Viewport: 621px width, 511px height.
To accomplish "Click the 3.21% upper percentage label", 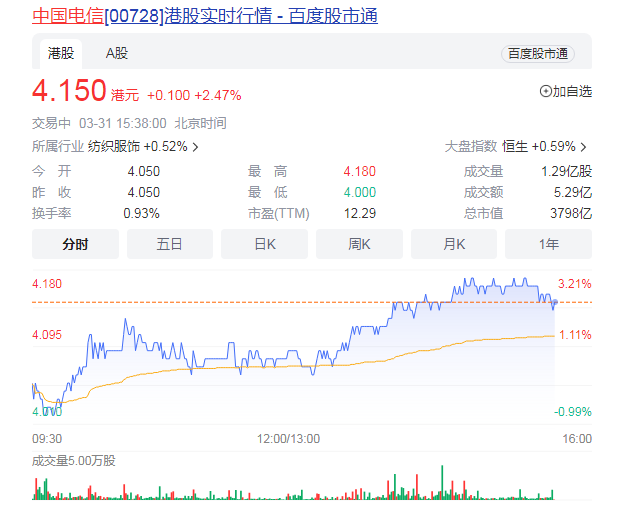I will 575,283.
